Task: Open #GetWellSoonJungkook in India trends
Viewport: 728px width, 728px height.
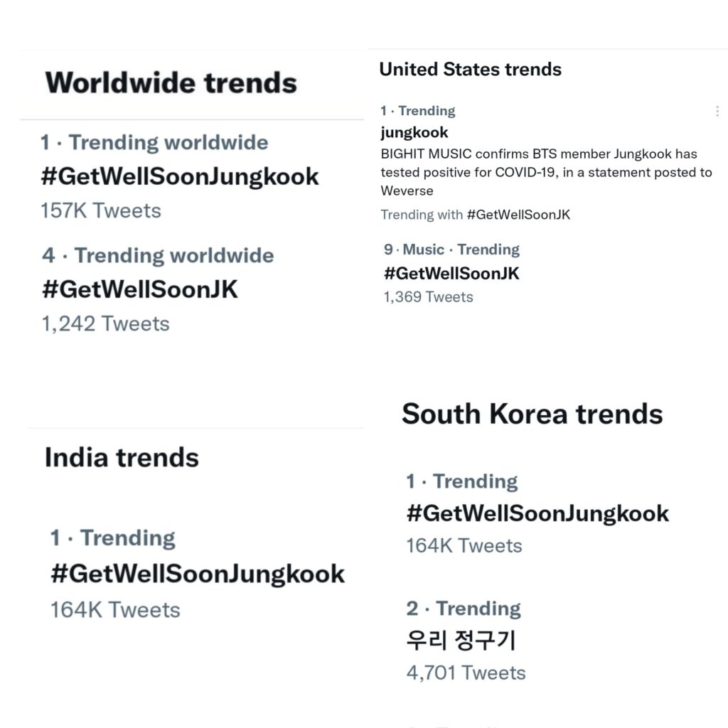Action: point(198,574)
